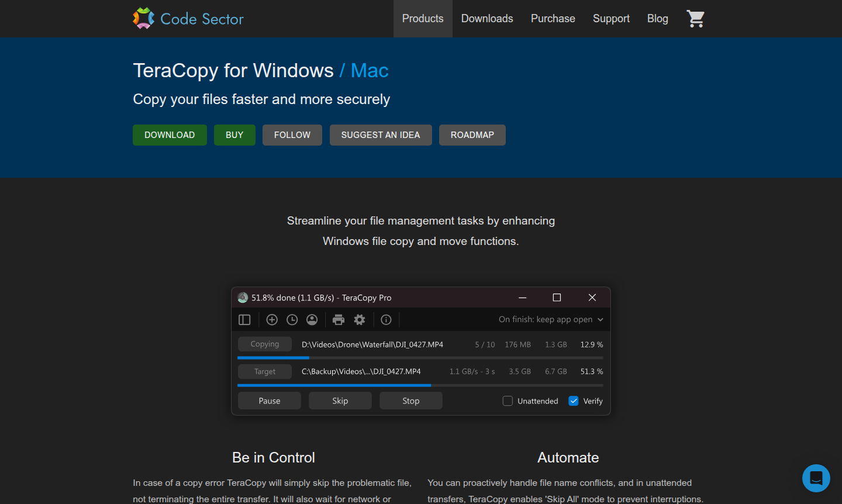Click the green DOWNLOAD button
Screen dimensions: 842x504
[170, 135]
